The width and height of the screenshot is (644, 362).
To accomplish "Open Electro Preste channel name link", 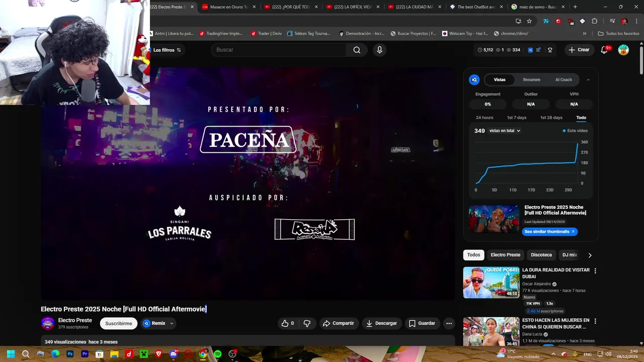I will coord(75,320).
